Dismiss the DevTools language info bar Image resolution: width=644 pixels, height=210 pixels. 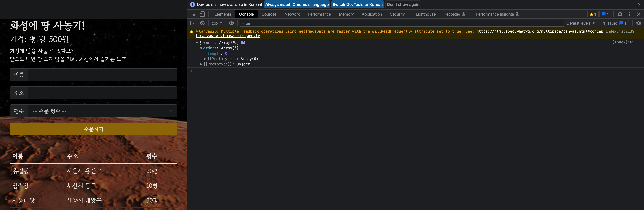click(639, 4)
